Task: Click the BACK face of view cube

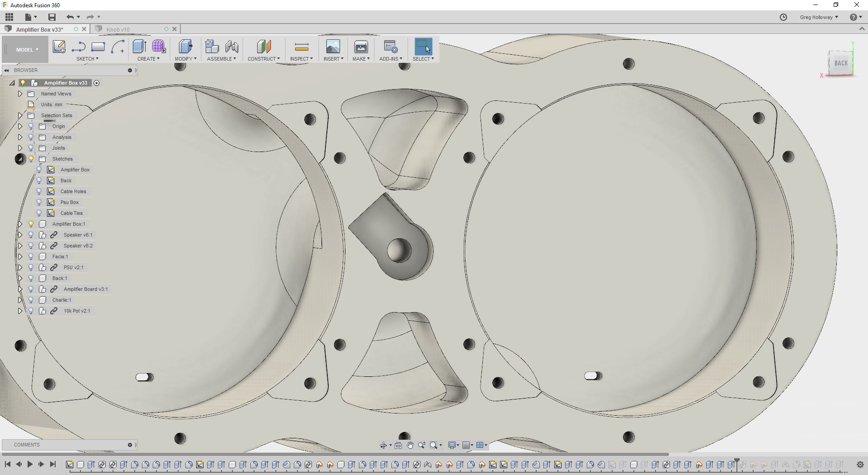Action: pyautogui.click(x=840, y=63)
